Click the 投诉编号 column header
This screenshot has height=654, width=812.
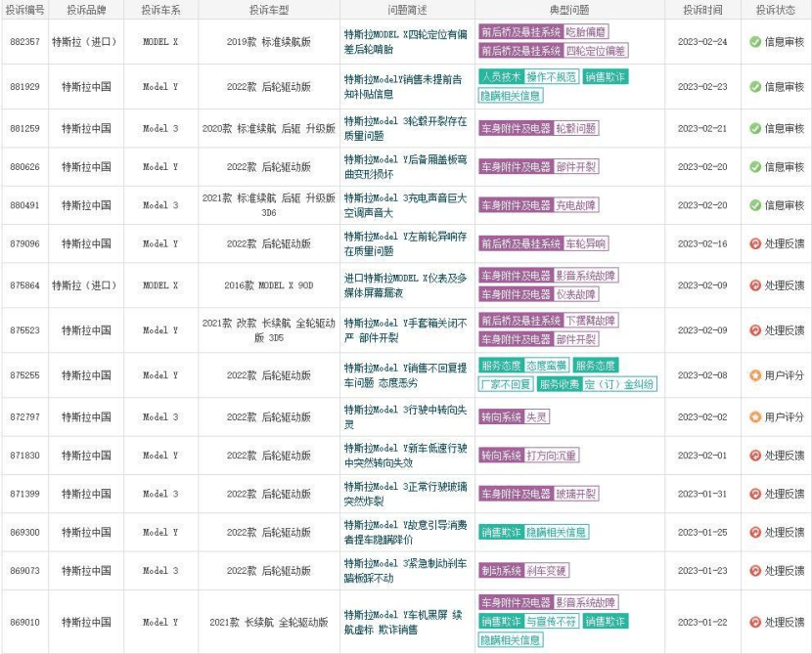pos(23,9)
